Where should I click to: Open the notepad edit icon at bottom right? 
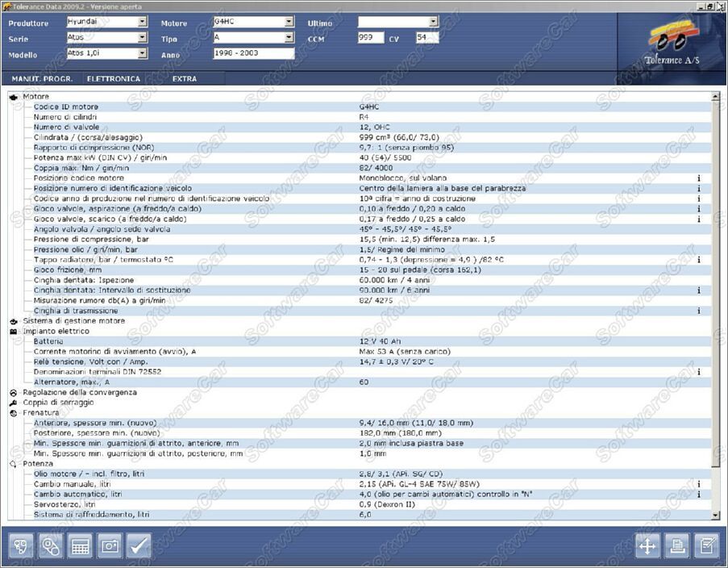[706, 546]
